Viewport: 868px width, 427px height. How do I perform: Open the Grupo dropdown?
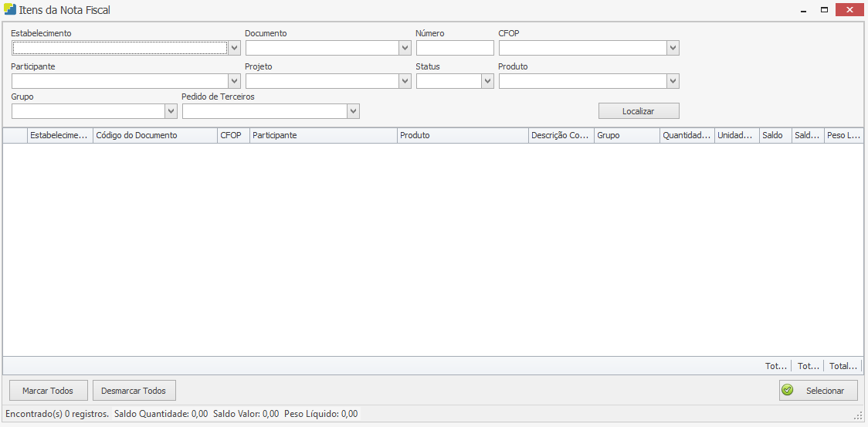click(171, 111)
